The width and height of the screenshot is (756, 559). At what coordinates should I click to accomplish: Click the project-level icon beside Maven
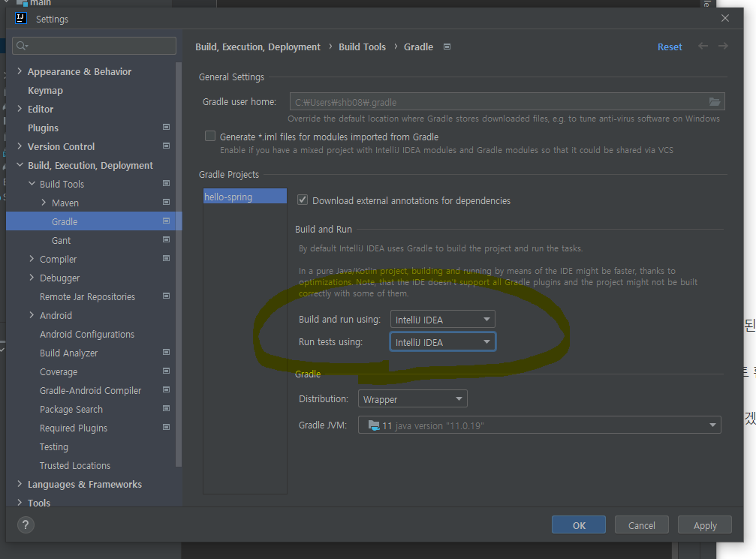pos(167,203)
